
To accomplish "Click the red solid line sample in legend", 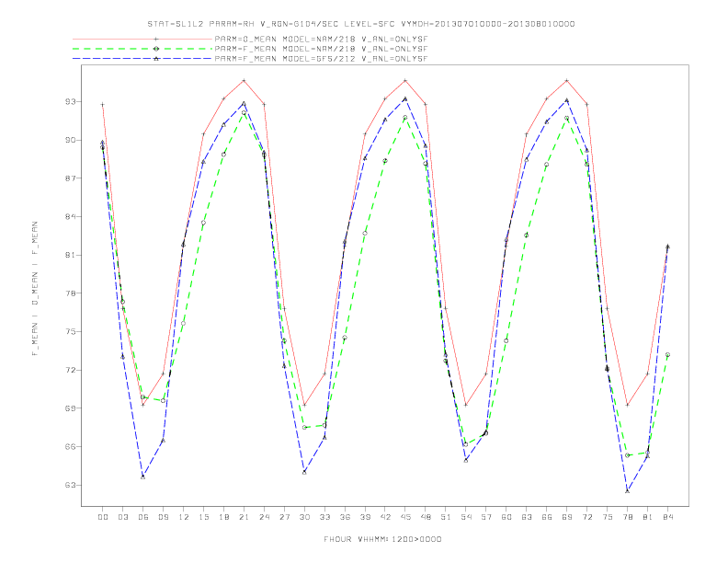I will (x=142, y=39).
